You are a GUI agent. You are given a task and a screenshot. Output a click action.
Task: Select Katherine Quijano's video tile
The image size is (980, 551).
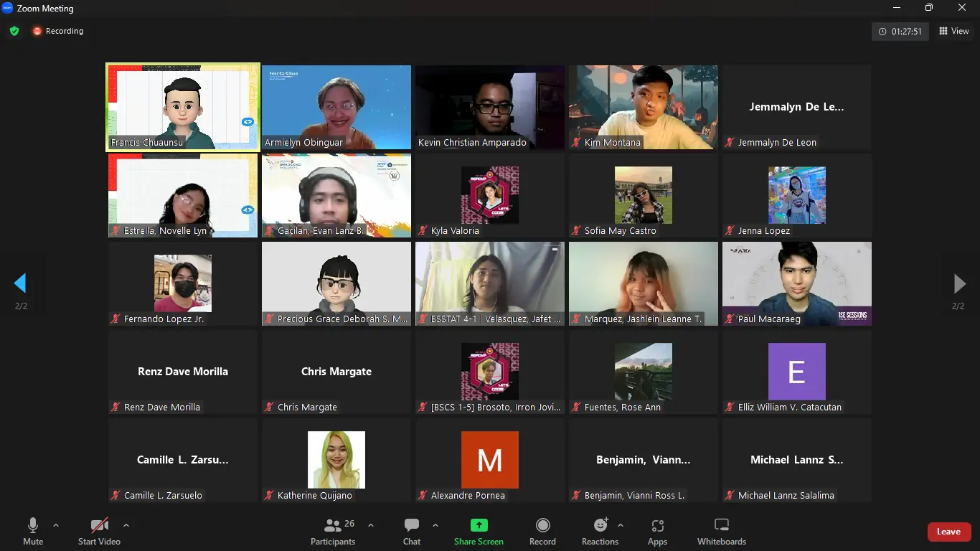coord(336,460)
